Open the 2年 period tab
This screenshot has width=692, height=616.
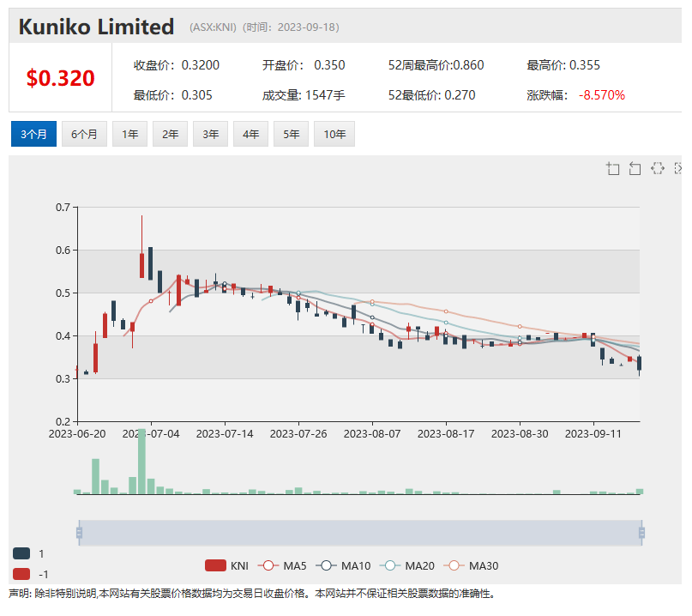pyautogui.click(x=171, y=134)
